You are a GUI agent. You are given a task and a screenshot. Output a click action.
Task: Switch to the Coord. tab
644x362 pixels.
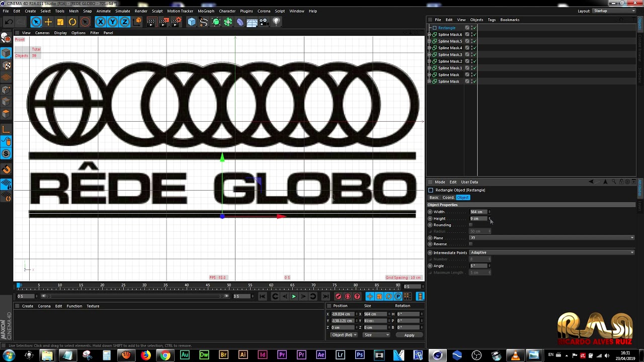point(448,198)
